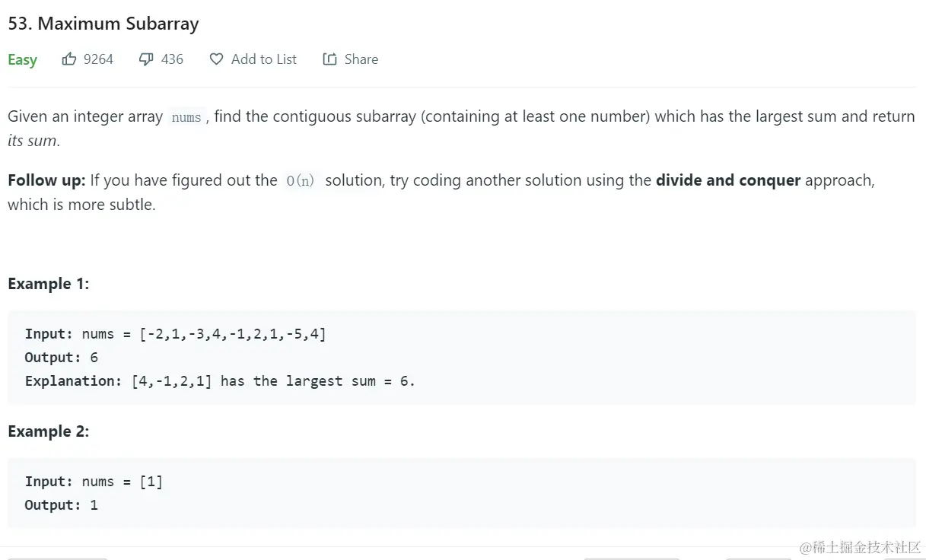The image size is (926, 560).
Task: Click the '53. Maximum Subarray' title
Action: click(103, 24)
